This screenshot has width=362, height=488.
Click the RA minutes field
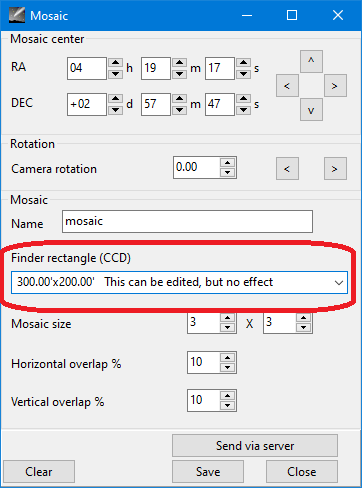pyautogui.click(x=156, y=68)
